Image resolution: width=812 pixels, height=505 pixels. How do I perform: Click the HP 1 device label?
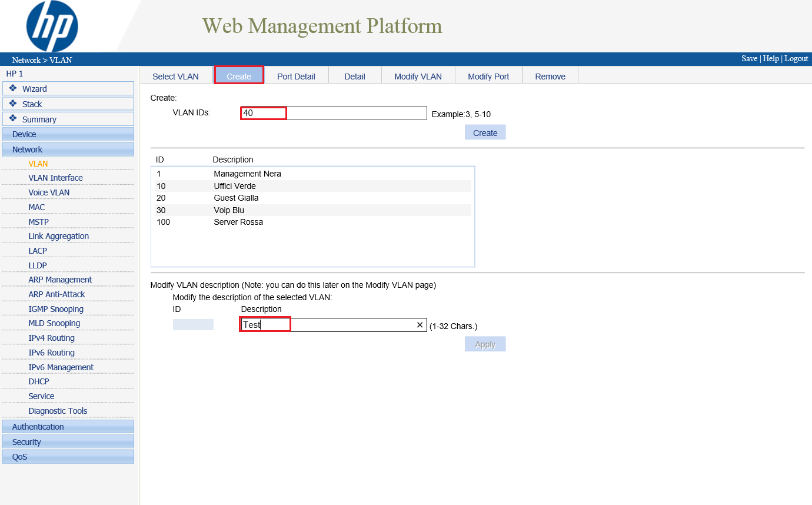[15, 74]
